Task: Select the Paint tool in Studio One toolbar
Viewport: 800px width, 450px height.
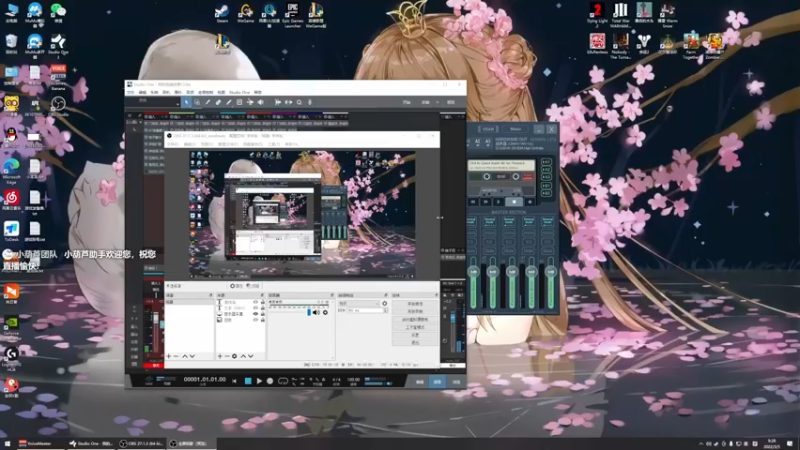Action: (229, 103)
